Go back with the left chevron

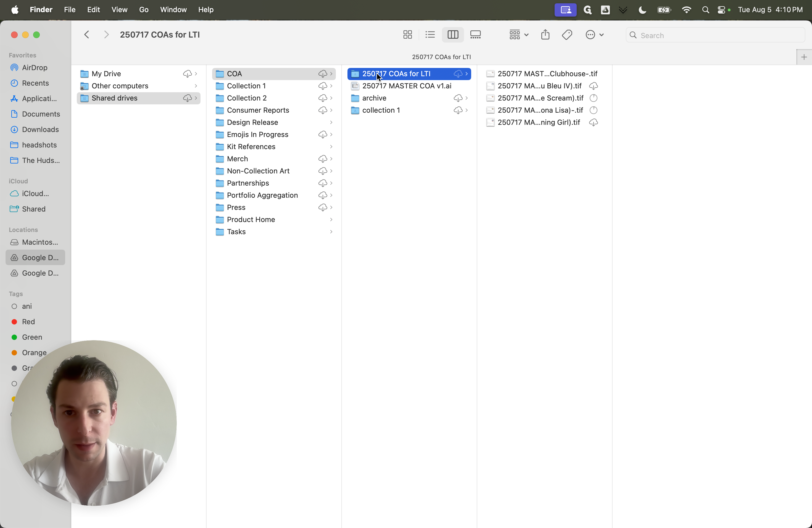click(x=87, y=35)
